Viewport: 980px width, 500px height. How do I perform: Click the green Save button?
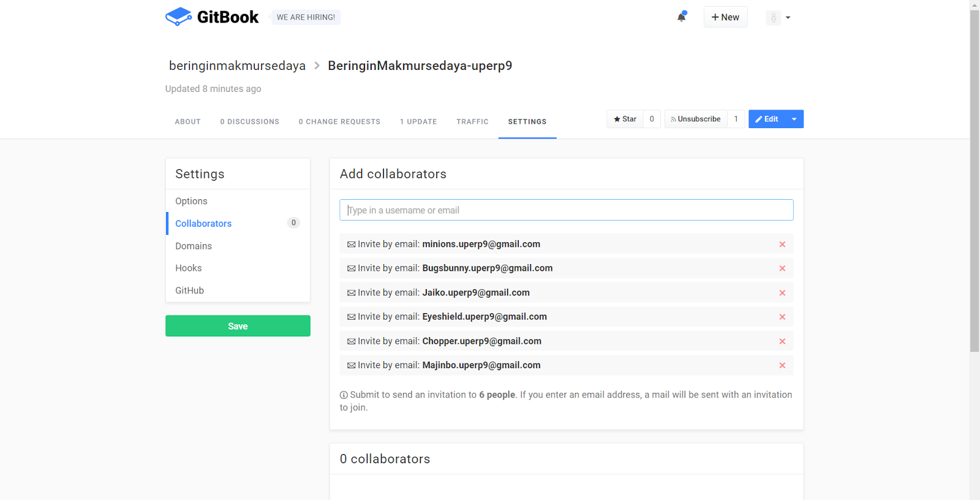tap(238, 326)
